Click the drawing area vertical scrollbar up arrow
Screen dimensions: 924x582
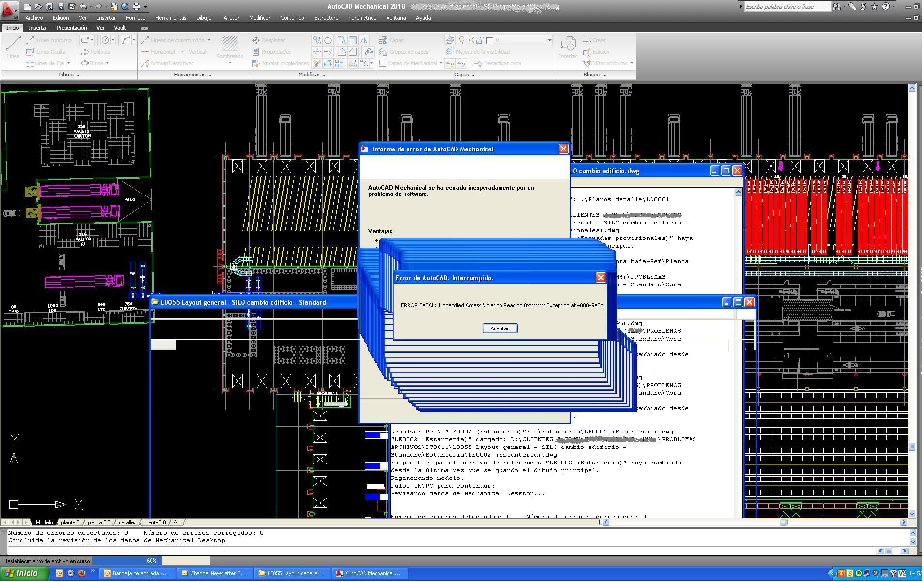[x=912, y=88]
